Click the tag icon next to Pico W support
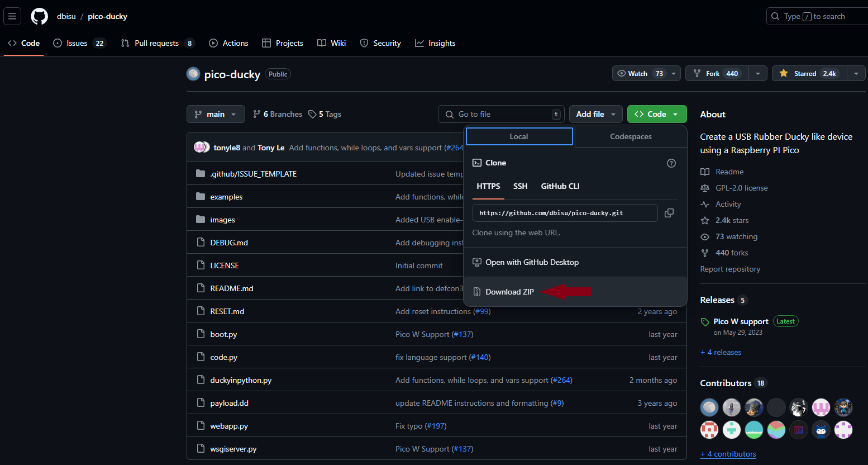This screenshot has height=465, width=868. pyautogui.click(x=705, y=322)
